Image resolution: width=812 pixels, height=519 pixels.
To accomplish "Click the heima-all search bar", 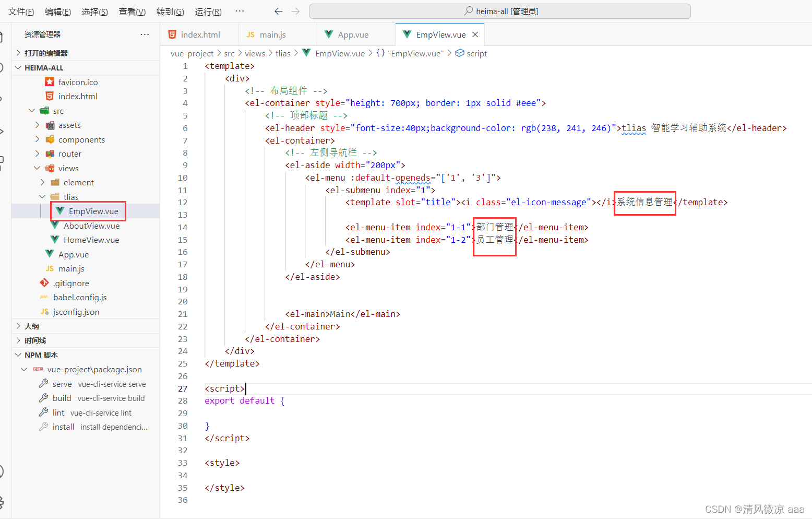I will (500, 11).
